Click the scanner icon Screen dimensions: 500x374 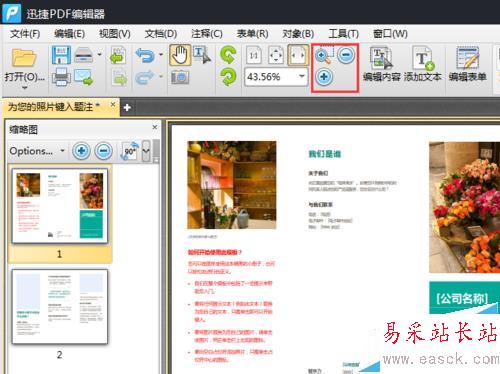point(83,55)
